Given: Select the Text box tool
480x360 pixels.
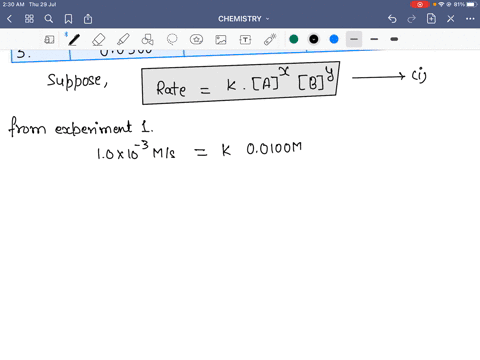Looking at the screenshot, I should [245, 40].
